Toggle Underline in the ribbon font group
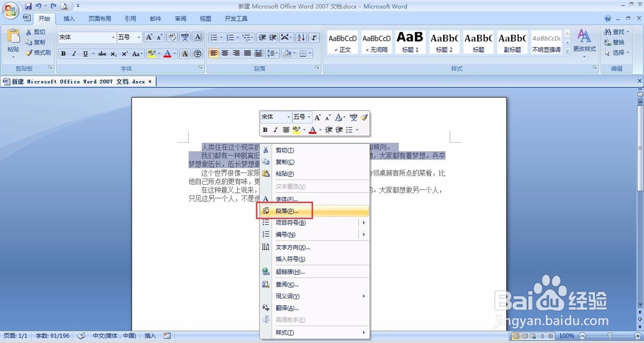 coord(85,54)
